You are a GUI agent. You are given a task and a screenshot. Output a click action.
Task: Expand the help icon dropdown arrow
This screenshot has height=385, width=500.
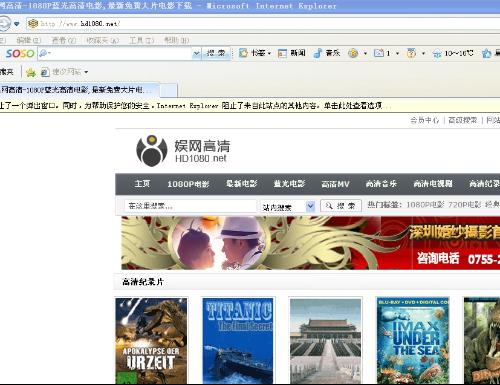pyautogui.click(x=423, y=54)
